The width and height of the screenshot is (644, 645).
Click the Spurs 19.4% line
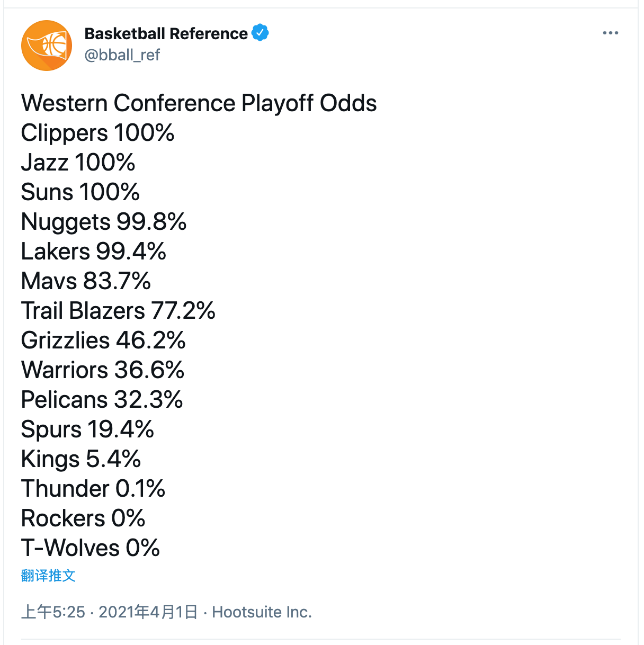click(87, 429)
